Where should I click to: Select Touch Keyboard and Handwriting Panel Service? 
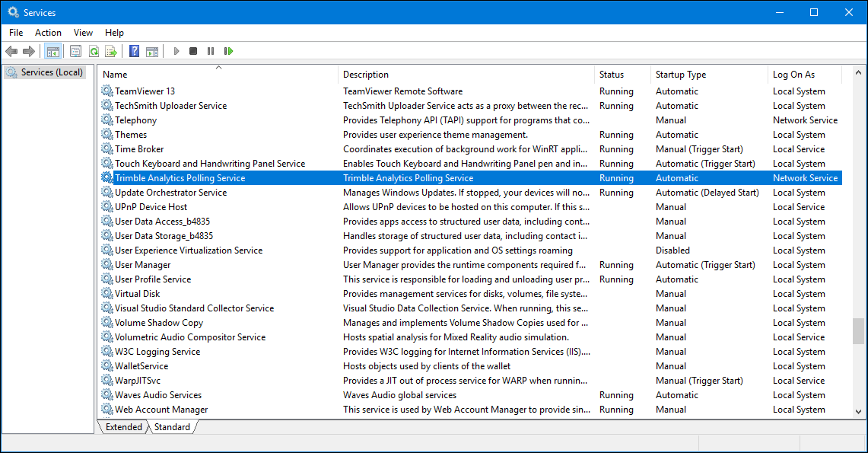point(210,164)
